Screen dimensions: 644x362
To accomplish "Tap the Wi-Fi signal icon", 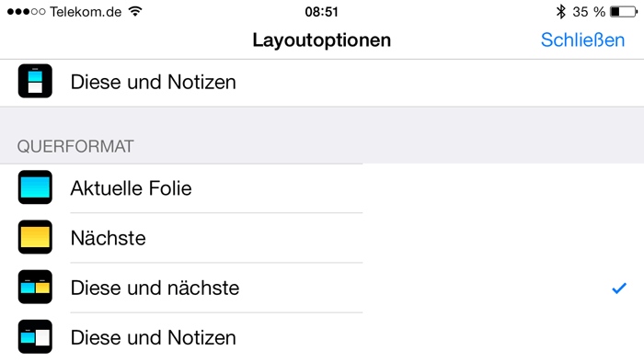I will pyautogui.click(x=135, y=11).
